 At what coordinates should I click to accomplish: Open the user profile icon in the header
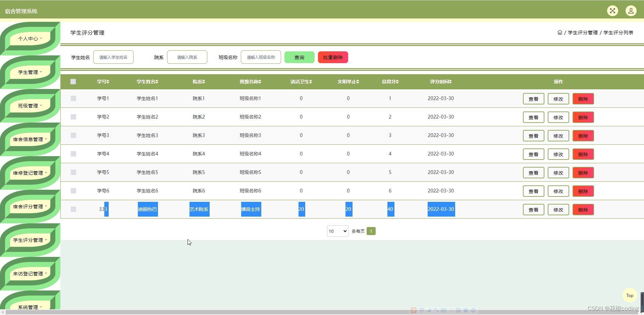point(632,10)
